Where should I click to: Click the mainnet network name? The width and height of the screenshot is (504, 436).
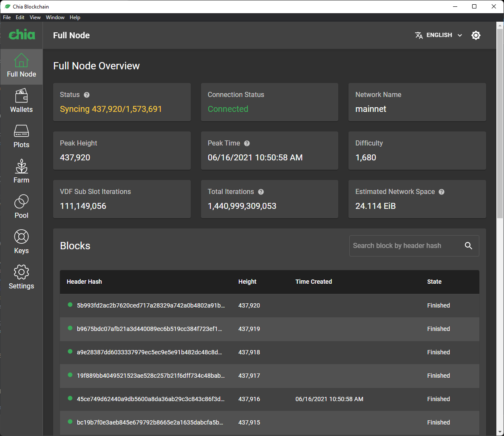pos(371,109)
